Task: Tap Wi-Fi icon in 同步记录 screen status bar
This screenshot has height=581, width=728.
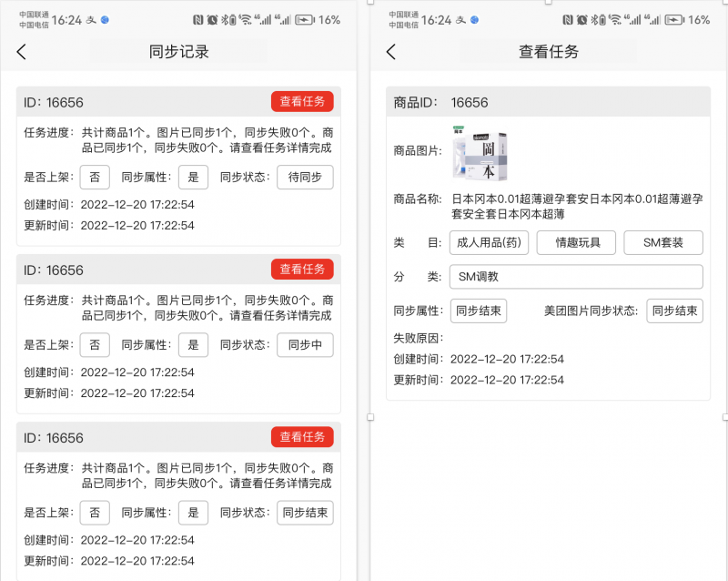Action: pyautogui.click(x=245, y=20)
